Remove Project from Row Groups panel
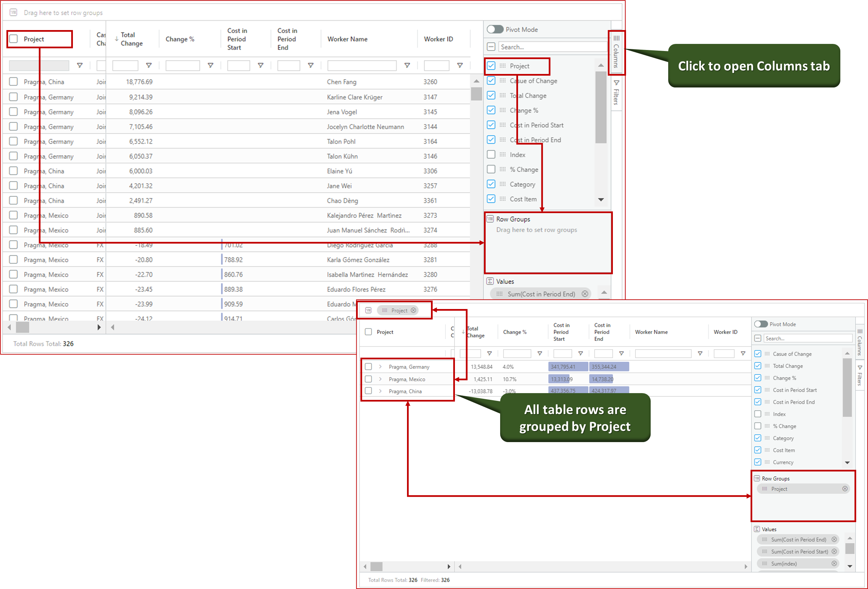The width and height of the screenshot is (868, 589). pos(844,488)
